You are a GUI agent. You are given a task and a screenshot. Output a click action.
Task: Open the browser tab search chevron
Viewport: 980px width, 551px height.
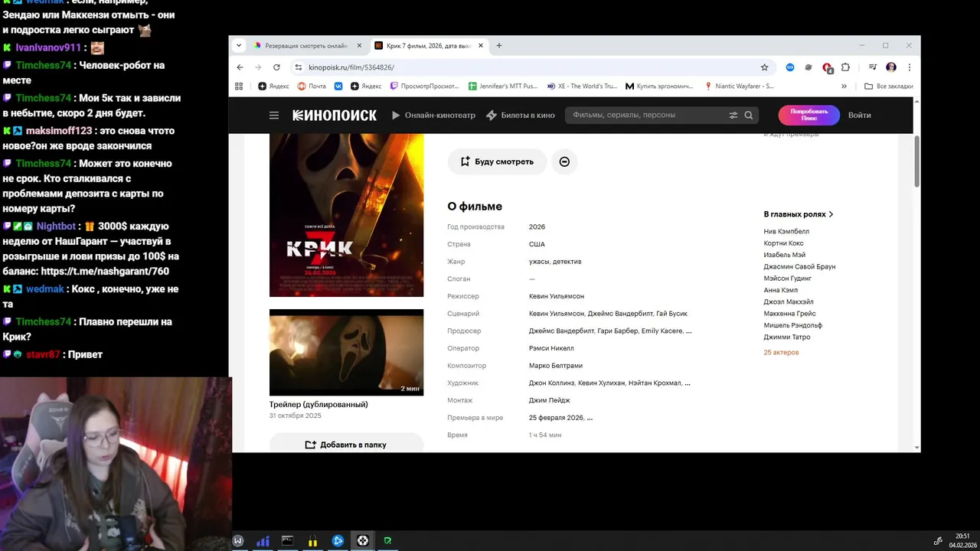tap(239, 45)
